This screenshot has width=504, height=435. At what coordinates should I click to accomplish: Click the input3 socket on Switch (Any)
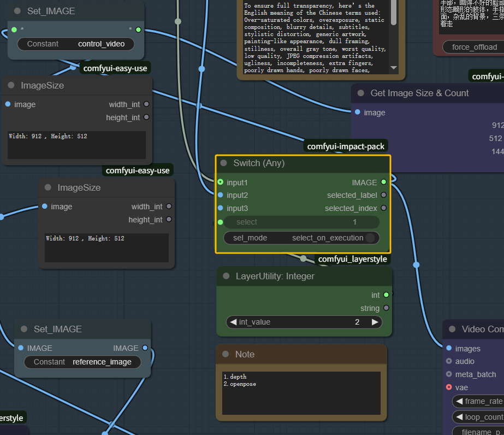point(221,208)
